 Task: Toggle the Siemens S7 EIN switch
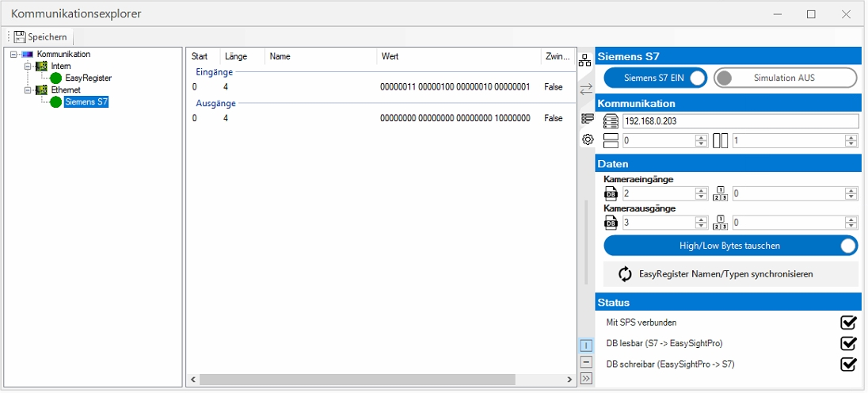pyautogui.click(x=655, y=78)
